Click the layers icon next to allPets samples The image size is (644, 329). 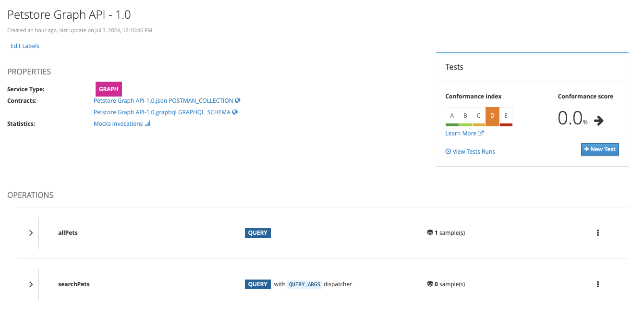[x=430, y=233]
